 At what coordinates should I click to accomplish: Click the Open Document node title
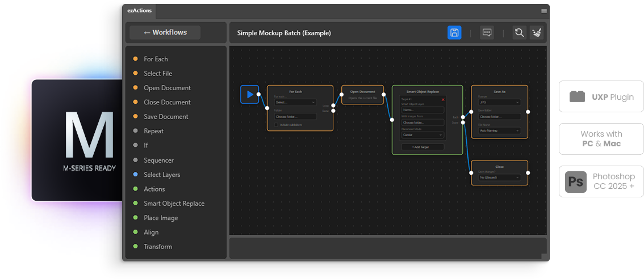363,91
